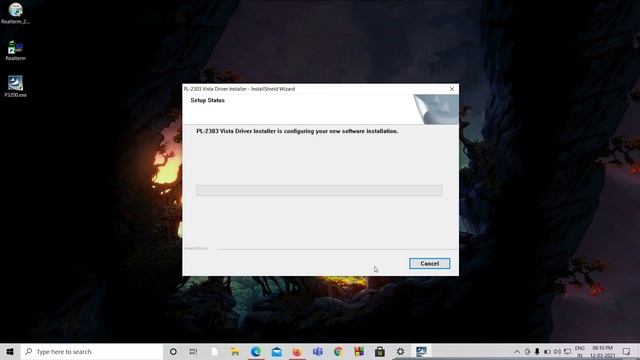640x360 pixels.
Task: Open File Explorer from the taskbar
Action: point(235,351)
